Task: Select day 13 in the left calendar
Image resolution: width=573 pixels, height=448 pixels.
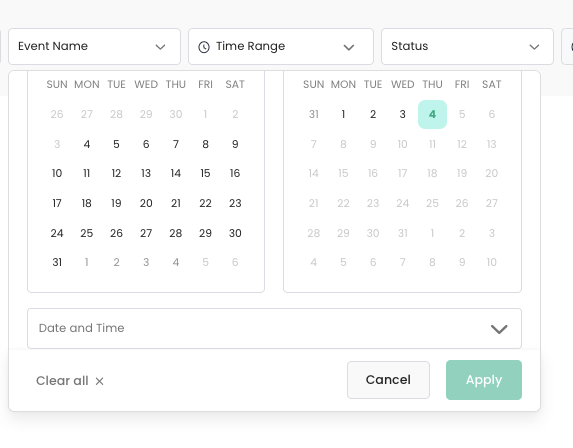Action: (x=146, y=173)
